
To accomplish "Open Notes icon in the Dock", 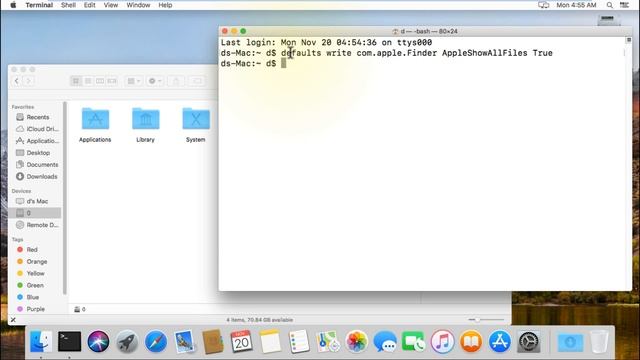I will [x=270, y=341].
